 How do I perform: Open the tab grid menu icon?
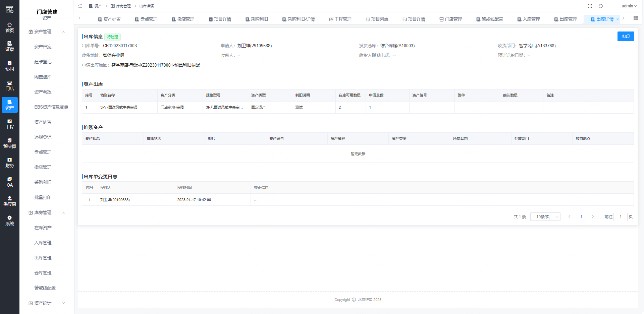[x=636, y=18]
